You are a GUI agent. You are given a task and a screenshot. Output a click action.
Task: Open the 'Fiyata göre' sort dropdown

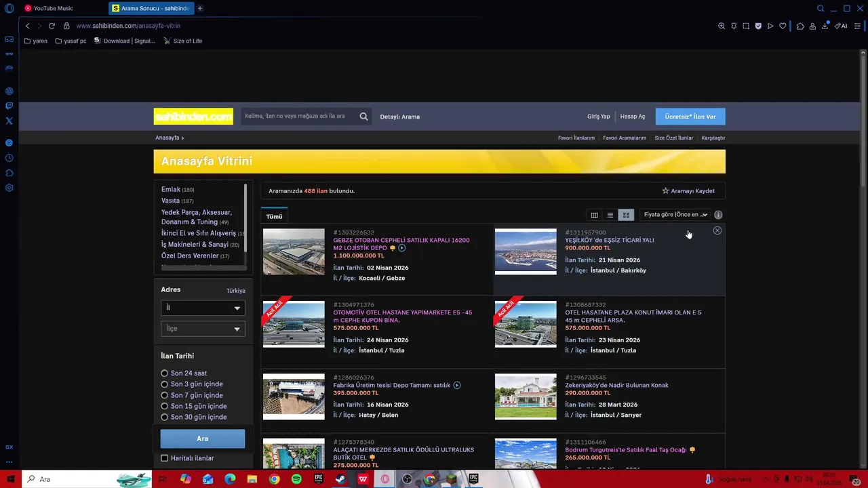[x=675, y=215]
